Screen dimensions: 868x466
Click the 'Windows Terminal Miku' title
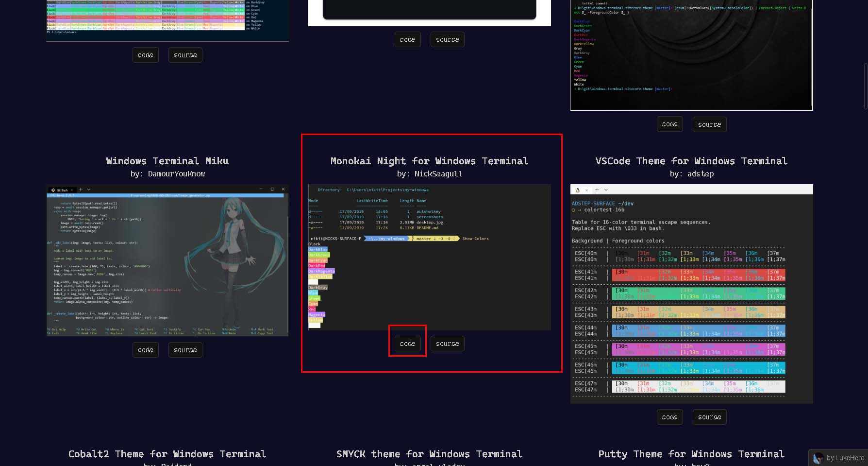[x=167, y=161]
